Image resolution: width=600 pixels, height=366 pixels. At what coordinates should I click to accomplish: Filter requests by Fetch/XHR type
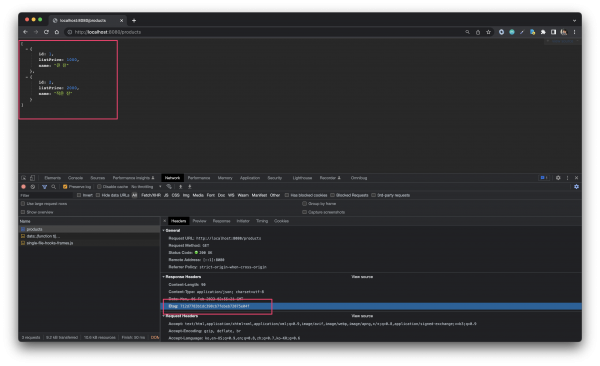pos(151,195)
